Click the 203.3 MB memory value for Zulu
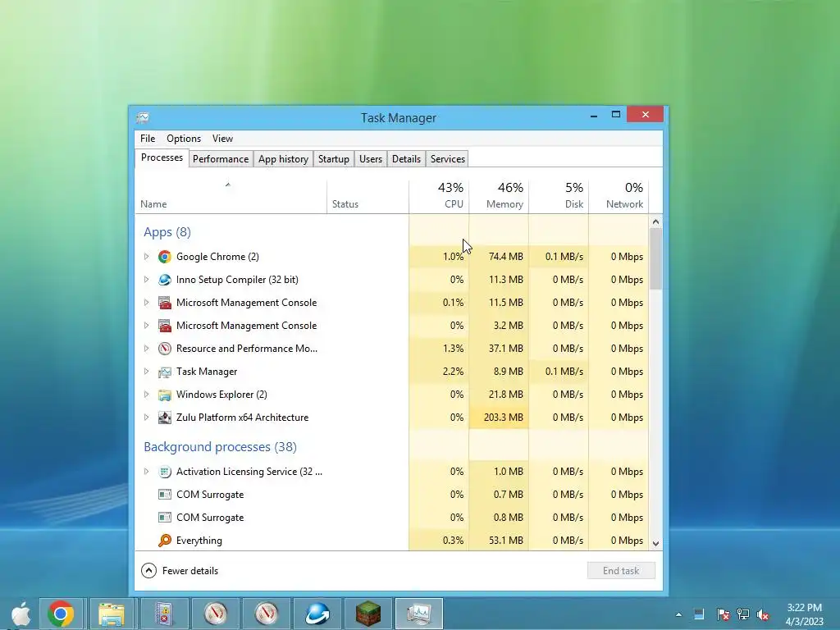The image size is (840, 630). click(x=499, y=418)
